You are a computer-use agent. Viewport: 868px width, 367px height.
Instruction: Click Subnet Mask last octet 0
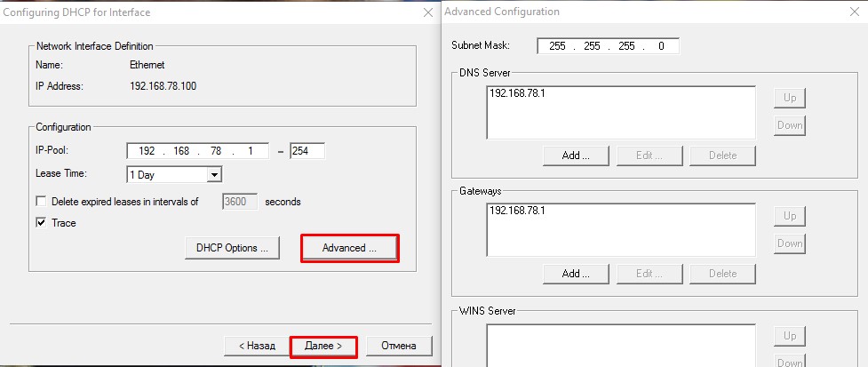pos(661,46)
